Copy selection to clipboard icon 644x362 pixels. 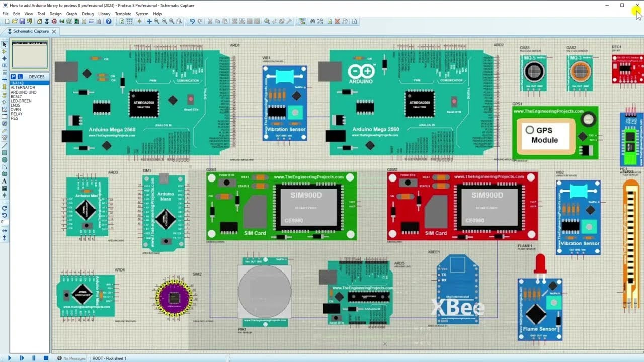click(217, 21)
